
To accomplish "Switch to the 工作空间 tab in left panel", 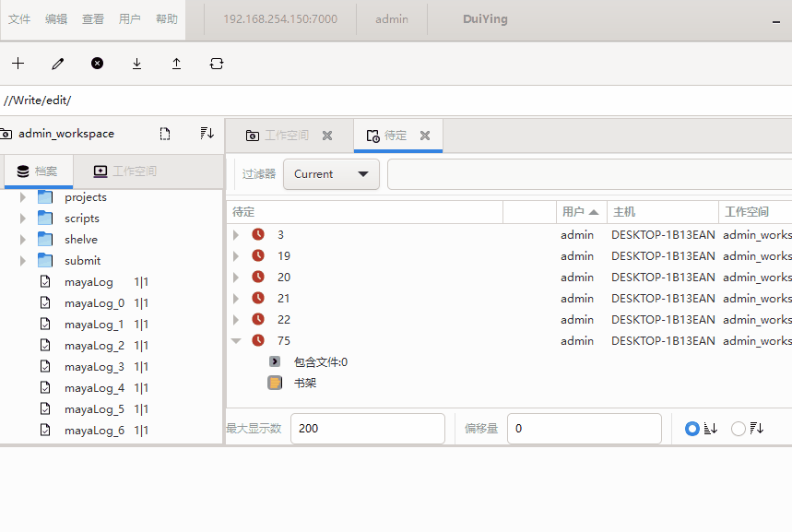I will pyautogui.click(x=125, y=171).
